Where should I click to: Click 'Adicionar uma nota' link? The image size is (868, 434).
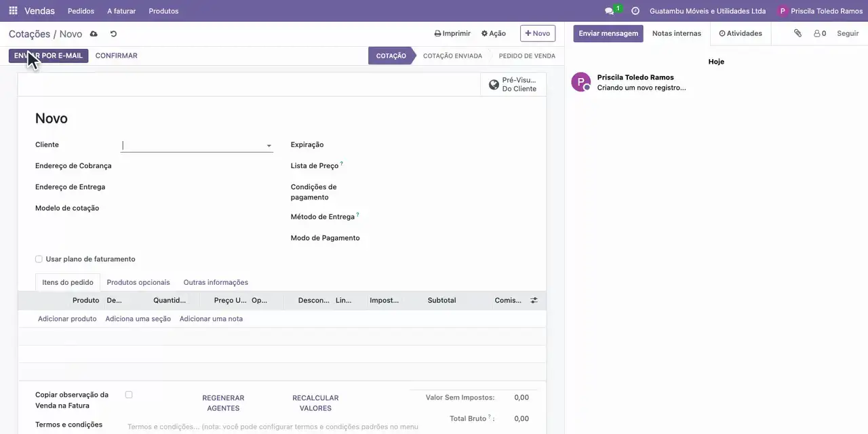211,319
